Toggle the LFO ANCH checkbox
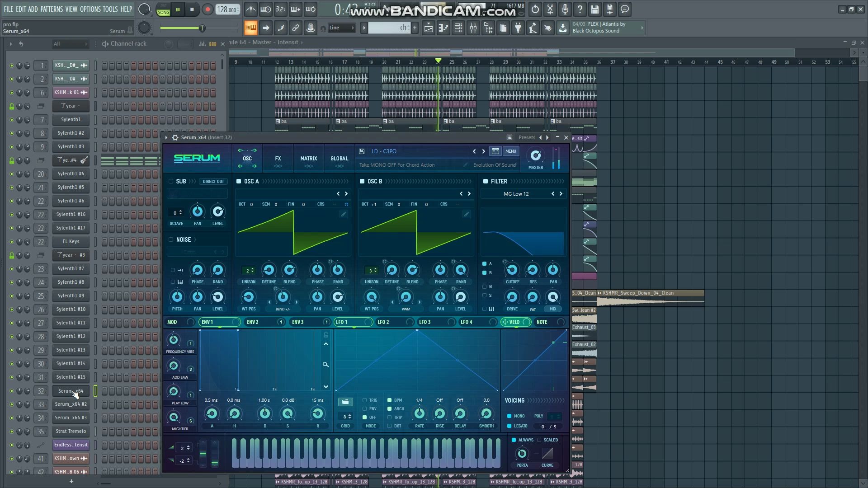This screenshot has width=868, height=488. (x=389, y=409)
